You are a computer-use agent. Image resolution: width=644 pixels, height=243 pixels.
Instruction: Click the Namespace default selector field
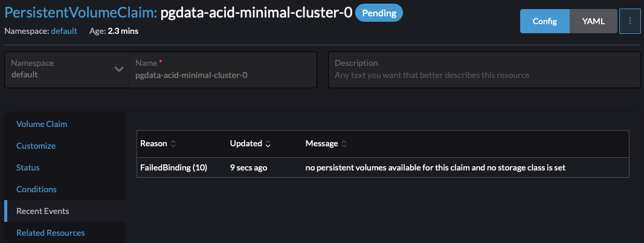click(67, 70)
